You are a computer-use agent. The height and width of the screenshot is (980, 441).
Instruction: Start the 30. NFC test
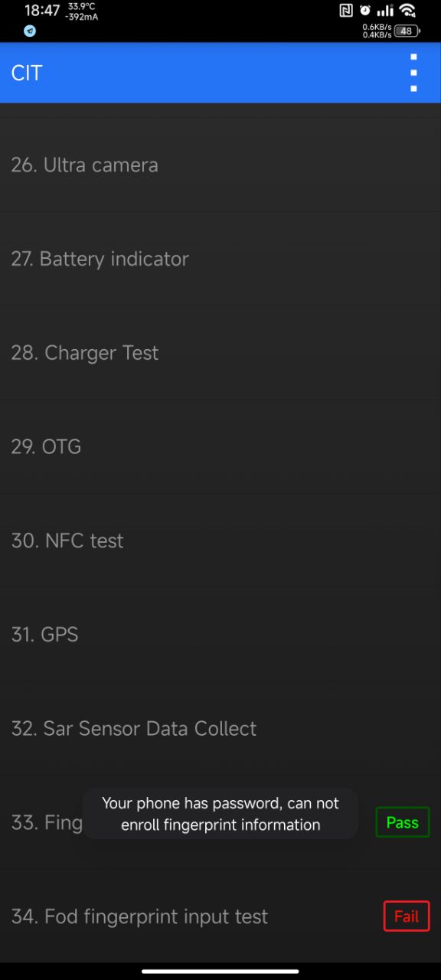click(220, 541)
